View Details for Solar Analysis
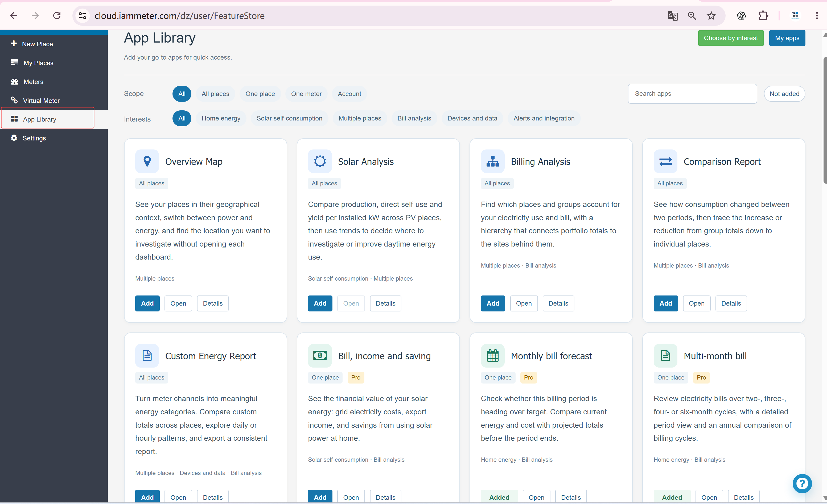Image resolution: width=827 pixels, height=504 pixels. pos(385,303)
